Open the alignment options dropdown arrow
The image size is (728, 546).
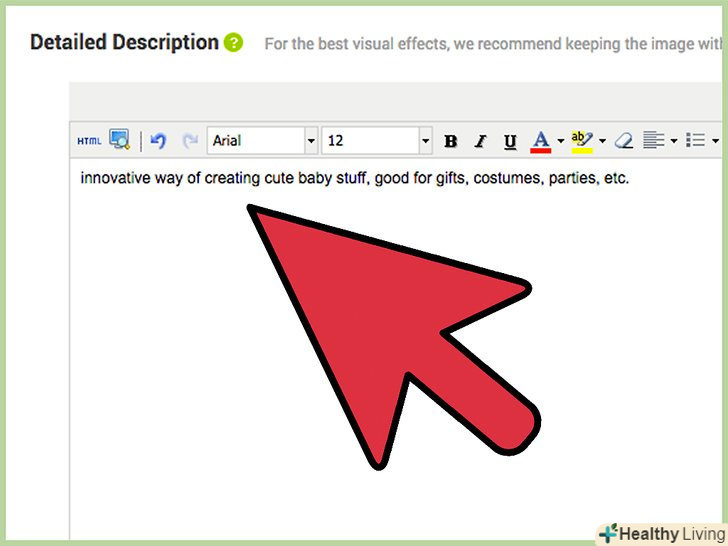pos(674,141)
